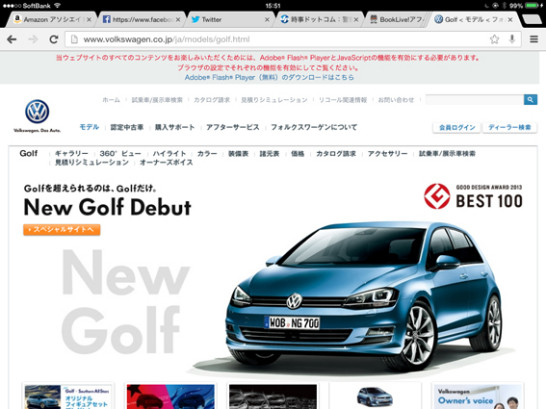Open the Chrome hamburger menu
Screen dimensions: 546x409
(x=534, y=39)
